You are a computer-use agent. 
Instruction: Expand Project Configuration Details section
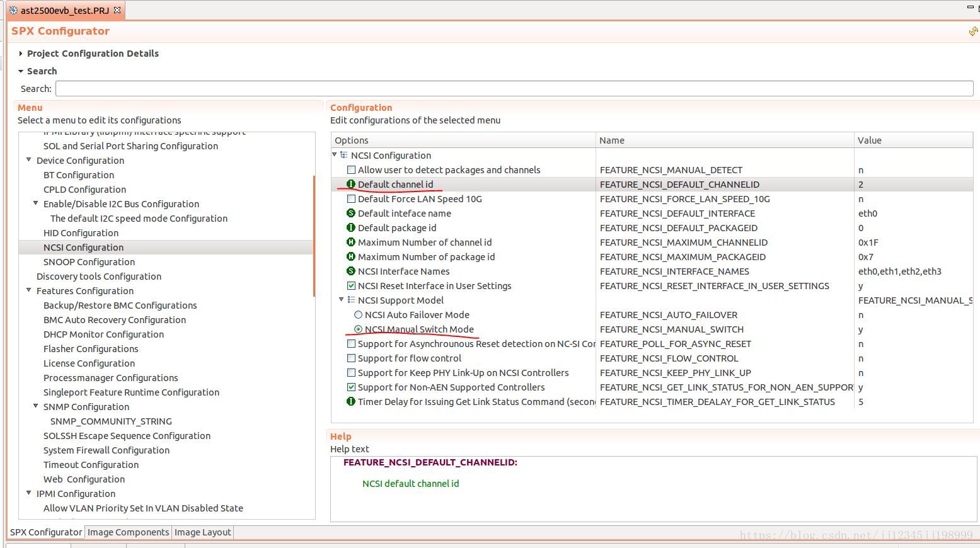[21, 54]
